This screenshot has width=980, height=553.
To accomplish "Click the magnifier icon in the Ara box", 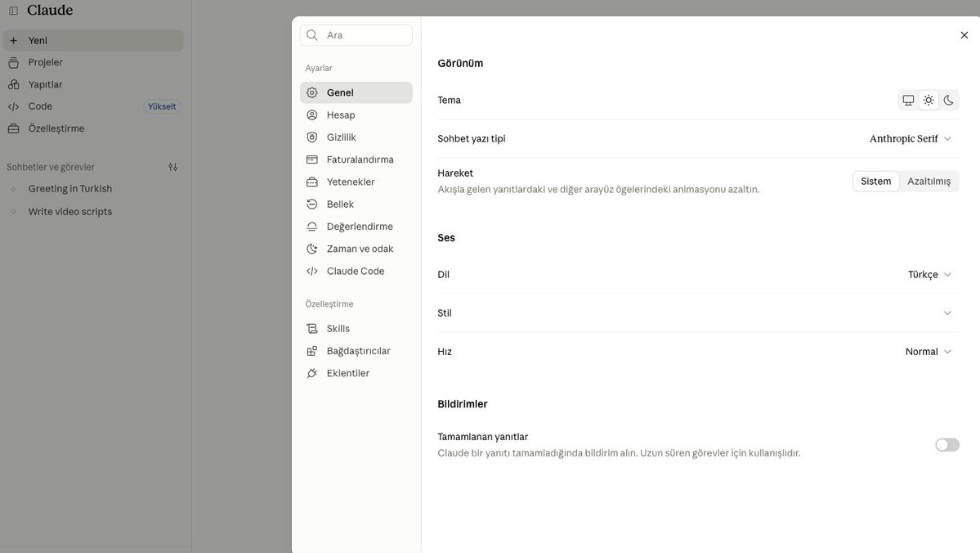I will click(x=312, y=35).
